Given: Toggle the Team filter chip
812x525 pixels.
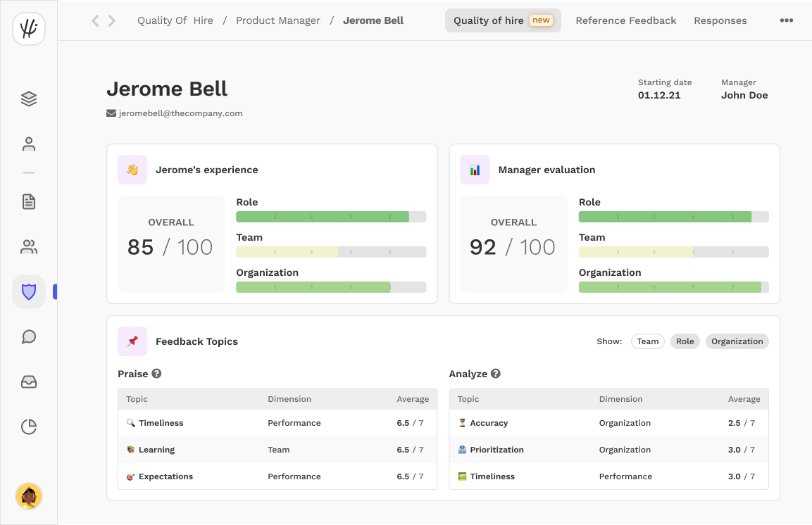Looking at the screenshot, I should 647,341.
